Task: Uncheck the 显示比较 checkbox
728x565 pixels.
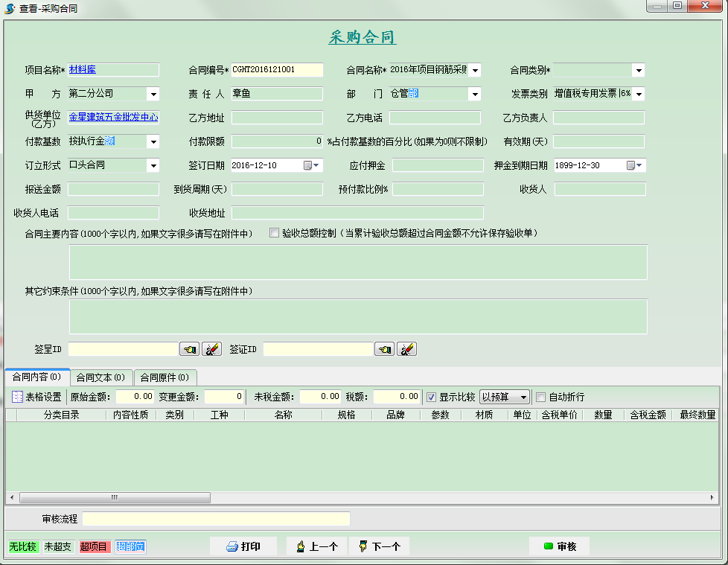Action: tap(431, 397)
